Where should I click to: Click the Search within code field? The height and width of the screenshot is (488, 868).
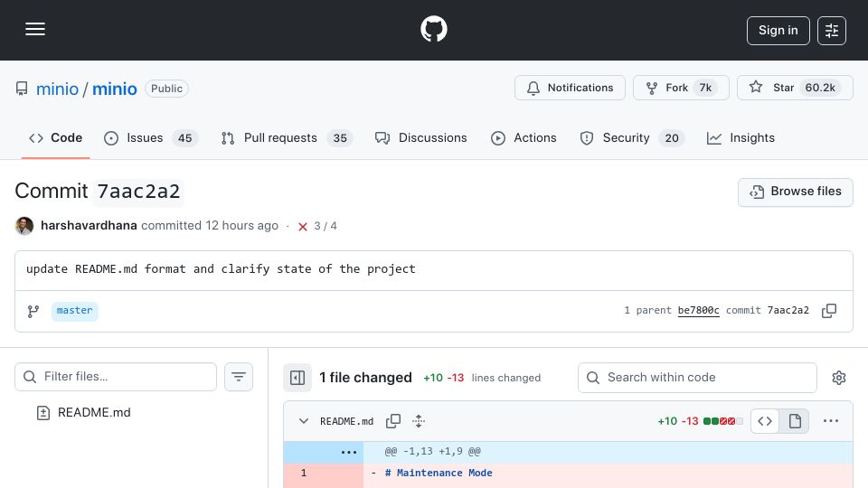point(697,378)
